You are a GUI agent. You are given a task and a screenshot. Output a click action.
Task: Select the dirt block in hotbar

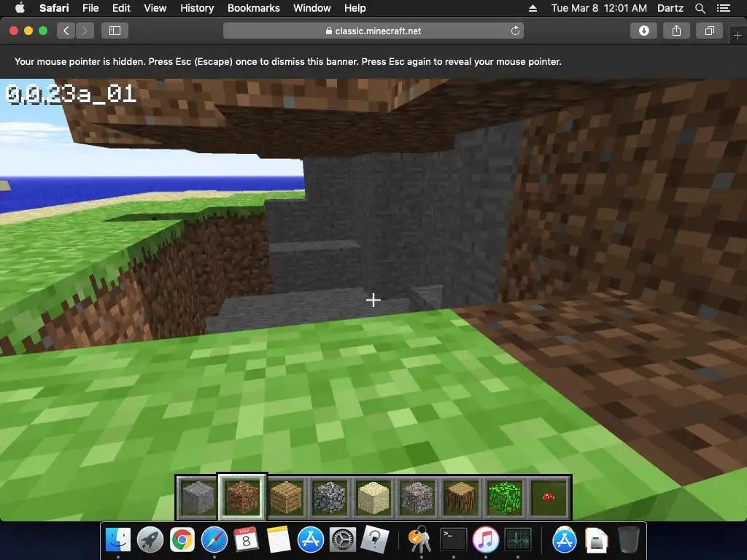(242, 497)
